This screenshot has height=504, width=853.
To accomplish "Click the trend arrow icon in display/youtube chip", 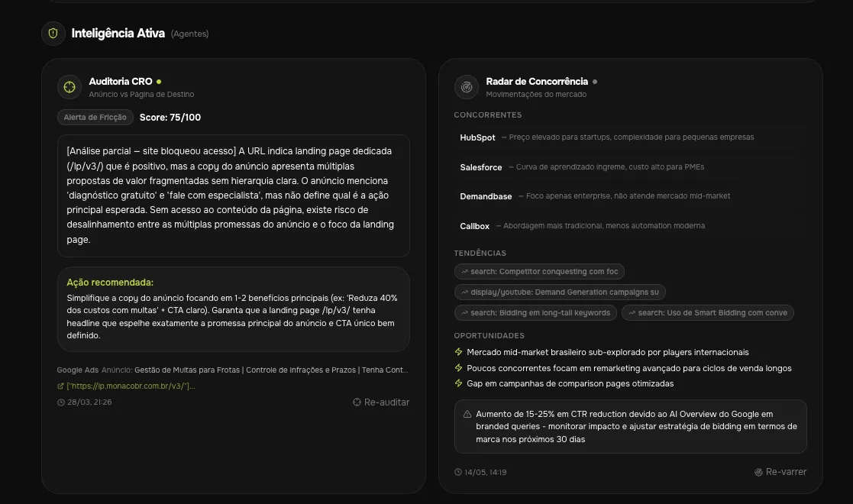I will click(464, 292).
